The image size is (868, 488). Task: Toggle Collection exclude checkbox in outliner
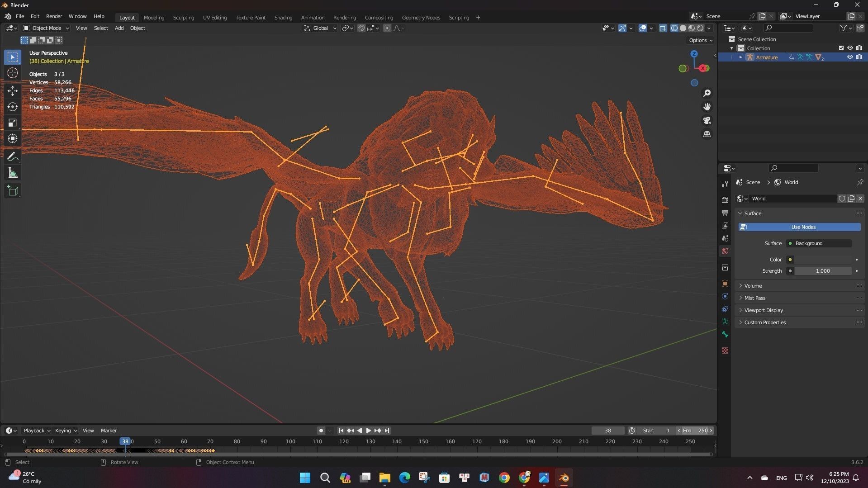(x=841, y=48)
